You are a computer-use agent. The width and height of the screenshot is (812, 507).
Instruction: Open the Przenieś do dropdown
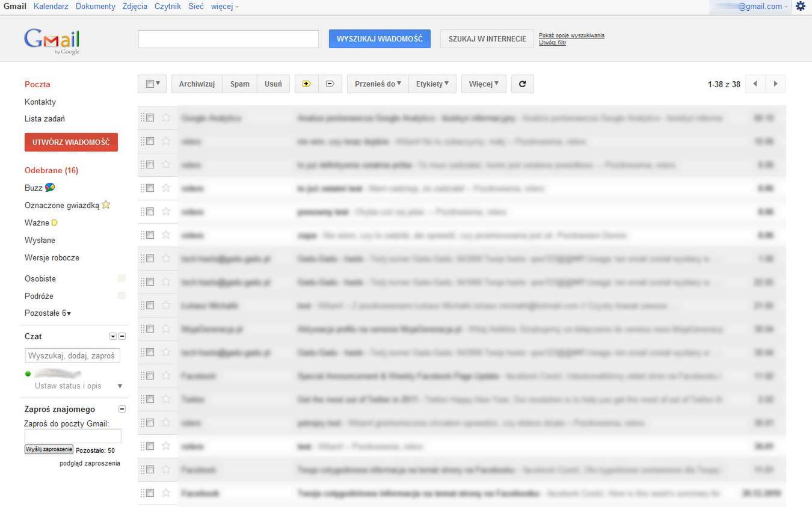tap(378, 84)
